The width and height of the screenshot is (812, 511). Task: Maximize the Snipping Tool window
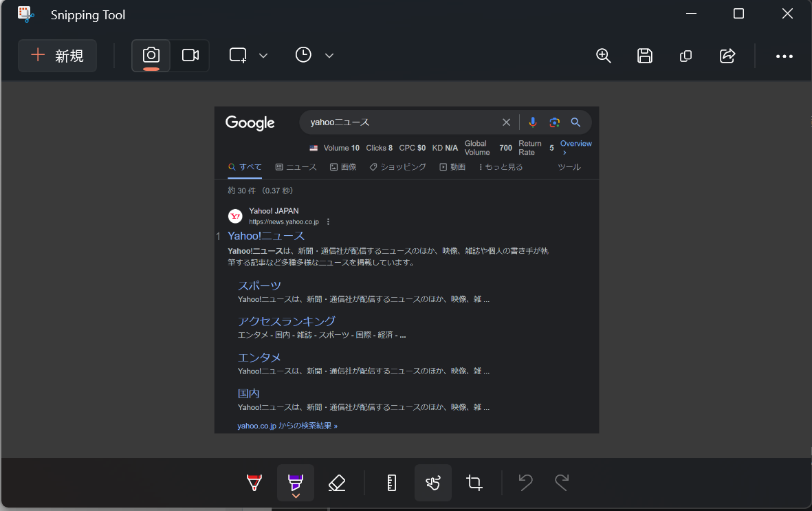(739, 14)
